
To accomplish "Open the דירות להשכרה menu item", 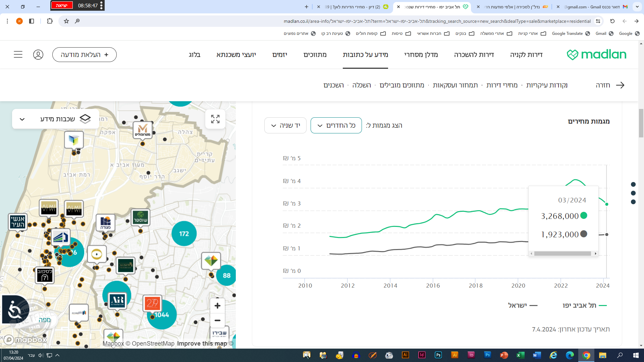I will coord(474,55).
